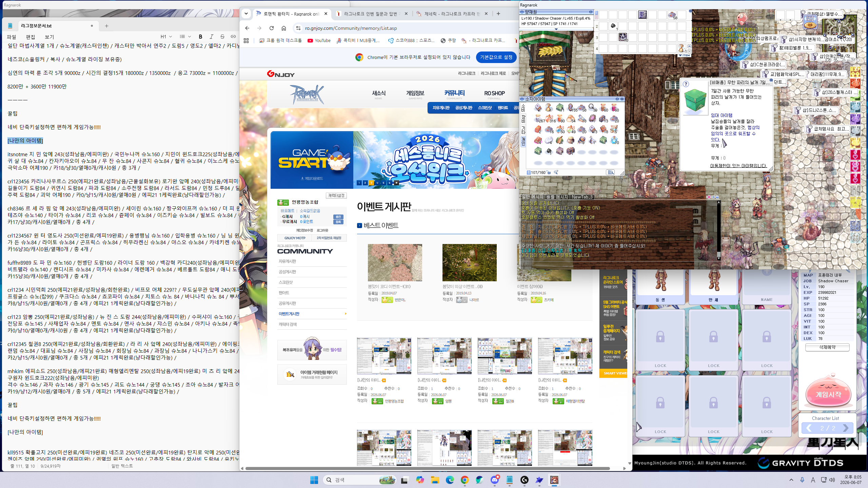Open the 편집 menu in Notepad

coord(31,37)
